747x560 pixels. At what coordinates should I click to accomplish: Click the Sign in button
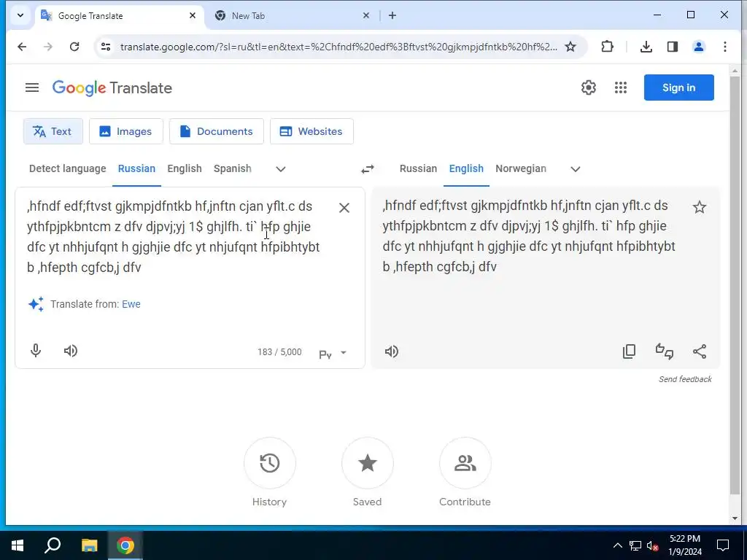coord(678,87)
